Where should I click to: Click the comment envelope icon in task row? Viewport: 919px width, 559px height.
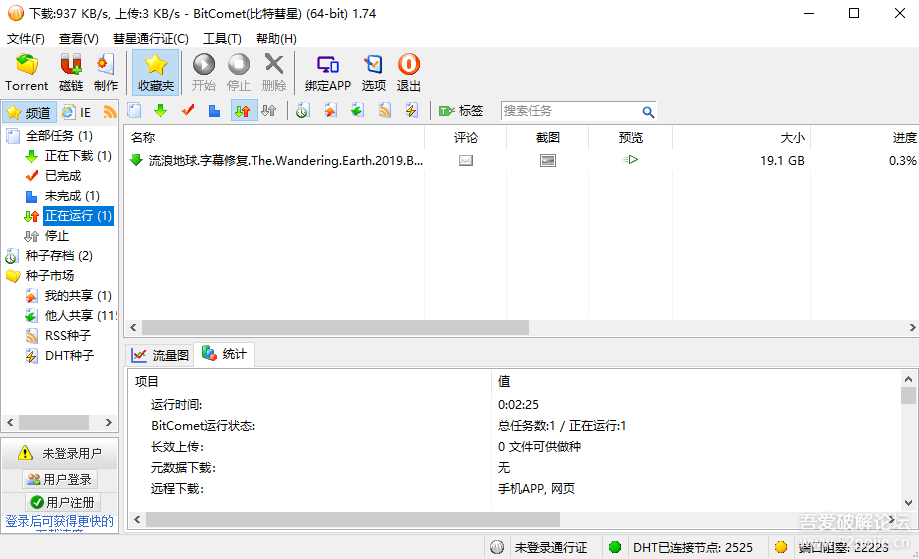[466, 161]
